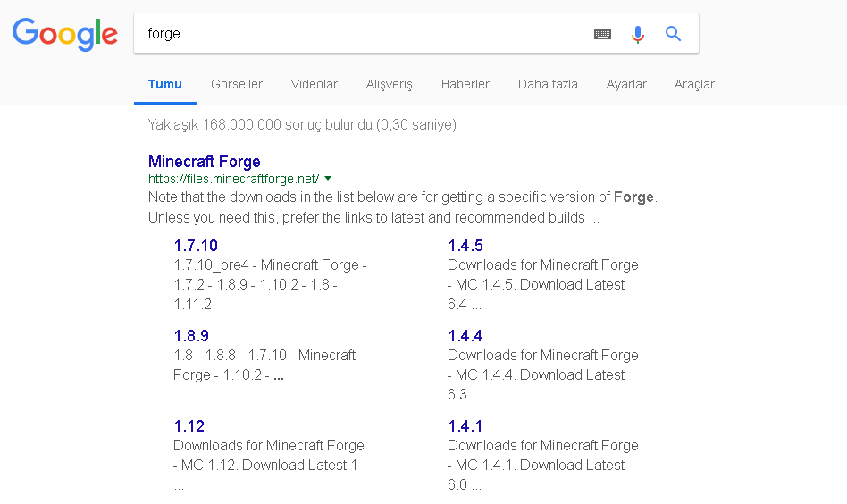The image size is (847, 504).
Task: Click the text '1.8 - 1.8.8 - 1.7.10 - Minecraft'
Action: (264, 356)
